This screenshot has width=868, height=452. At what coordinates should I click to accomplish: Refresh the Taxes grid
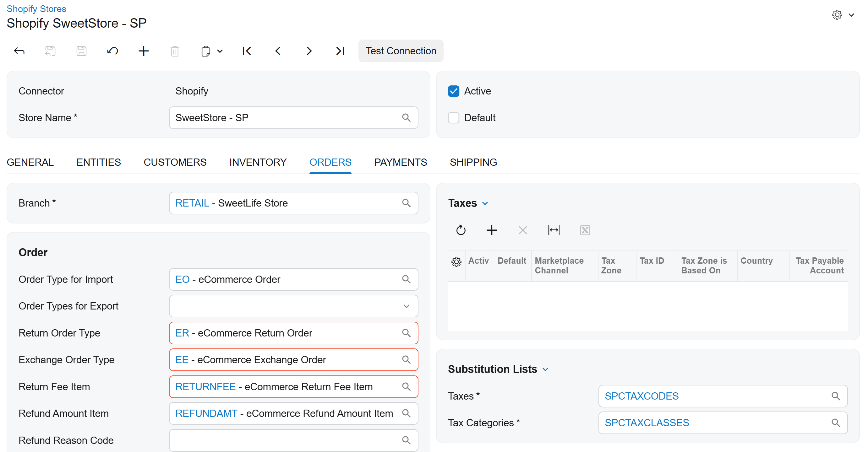point(460,230)
